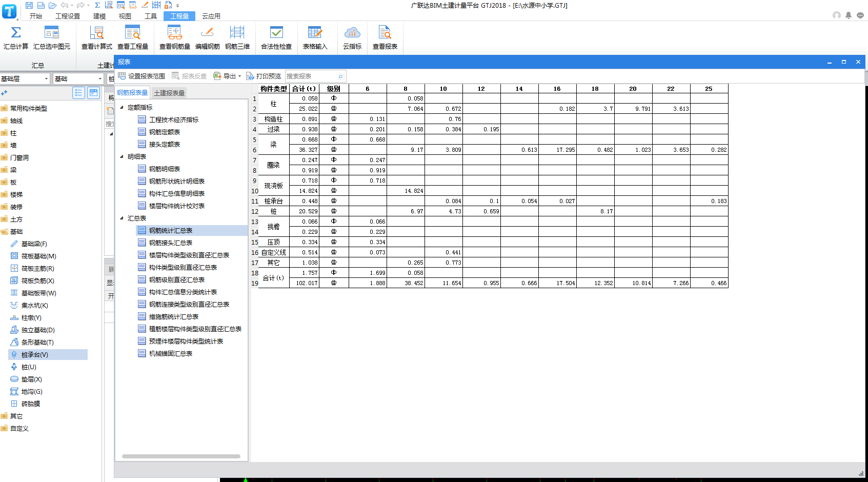Select the 钢筋报表量 tab
The width and height of the screenshot is (868, 482).
coord(132,93)
